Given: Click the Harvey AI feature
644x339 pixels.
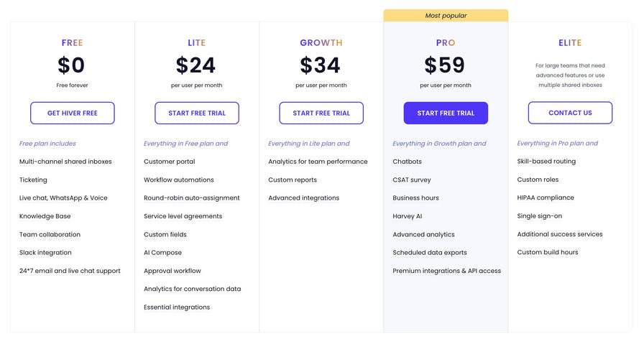Looking at the screenshot, I should tap(407, 216).
